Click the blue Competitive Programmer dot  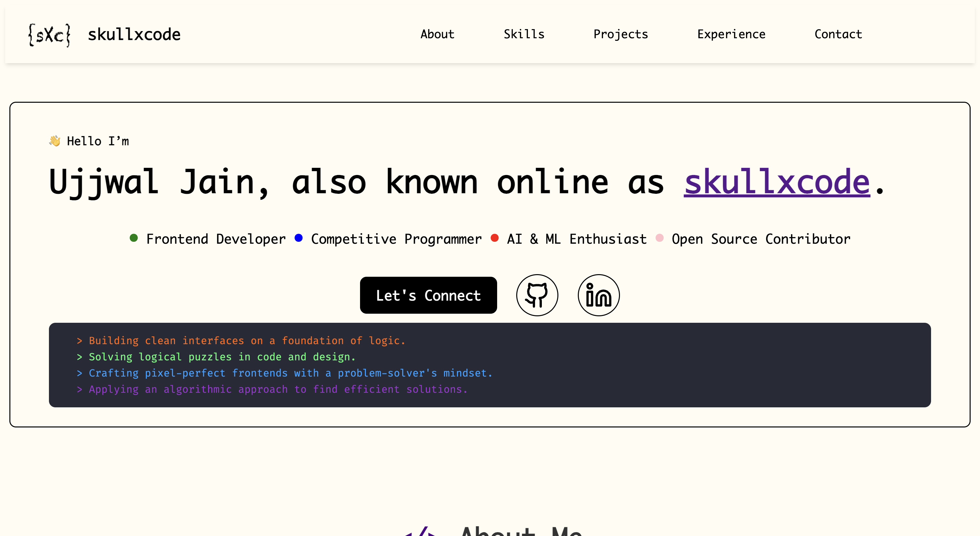[x=299, y=238]
